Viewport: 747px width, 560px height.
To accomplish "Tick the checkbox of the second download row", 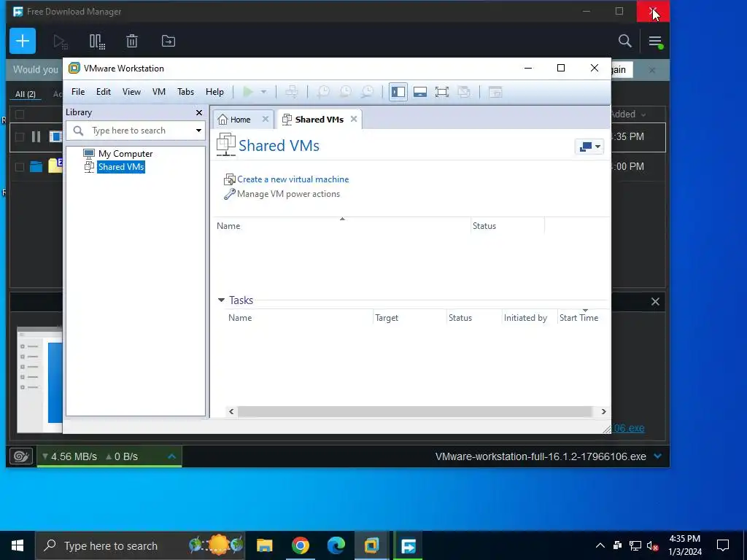I will 20,167.
